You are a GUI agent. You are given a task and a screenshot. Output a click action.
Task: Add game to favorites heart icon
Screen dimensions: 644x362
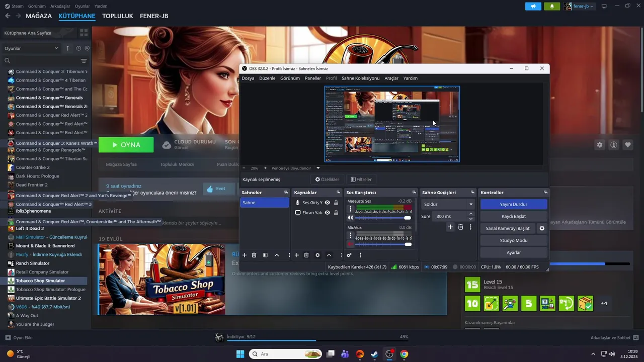[x=628, y=145]
